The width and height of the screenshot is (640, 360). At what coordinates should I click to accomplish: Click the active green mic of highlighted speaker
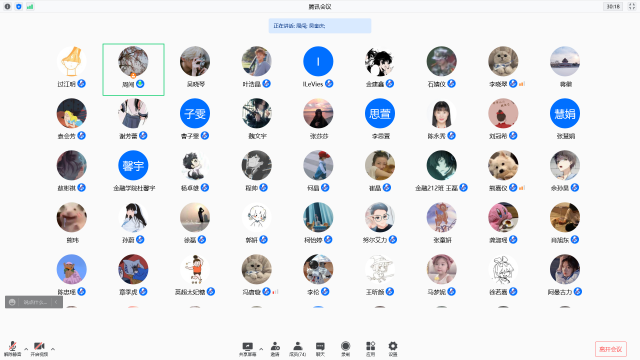coord(140,84)
